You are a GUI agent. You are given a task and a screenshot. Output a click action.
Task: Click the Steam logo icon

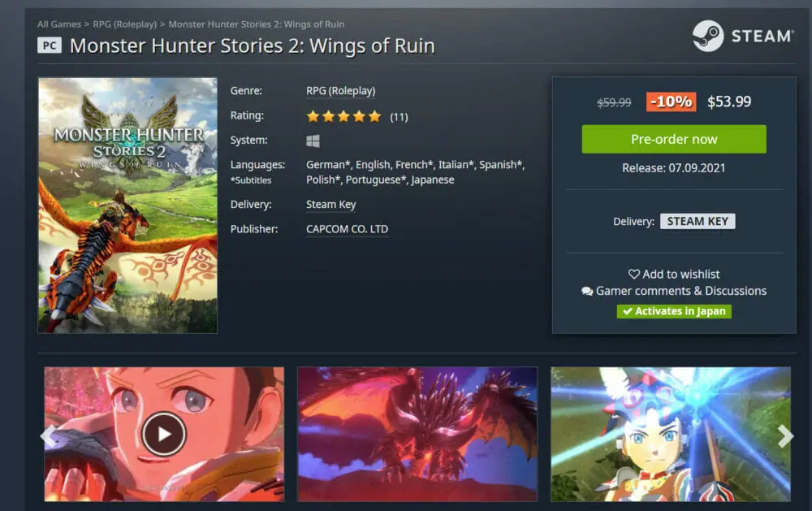pos(708,36)
